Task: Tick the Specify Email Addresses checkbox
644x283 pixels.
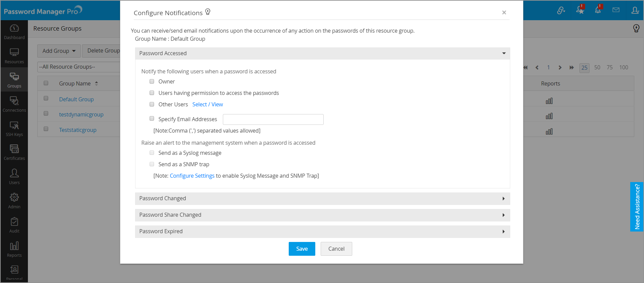Action: [152, 118]
